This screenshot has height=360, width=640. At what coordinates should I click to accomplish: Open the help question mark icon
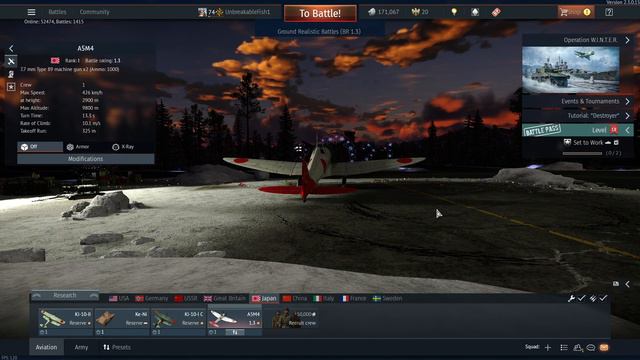(x=609, y=12)
